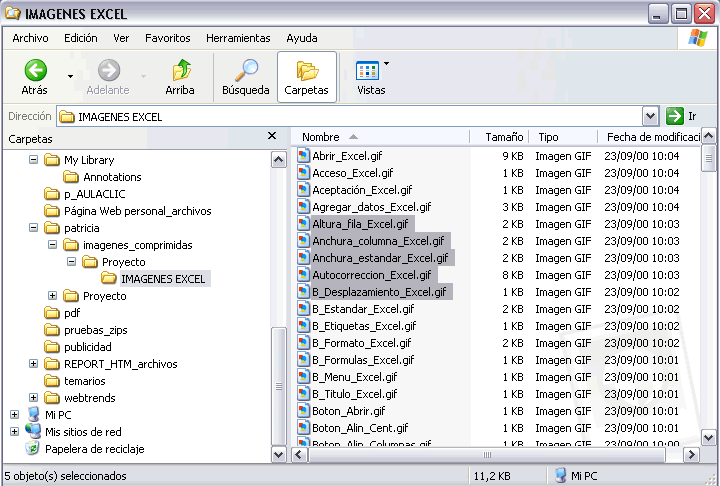Expand the Proyecto folder below IMAGENES EXCEL

[52, 296]
